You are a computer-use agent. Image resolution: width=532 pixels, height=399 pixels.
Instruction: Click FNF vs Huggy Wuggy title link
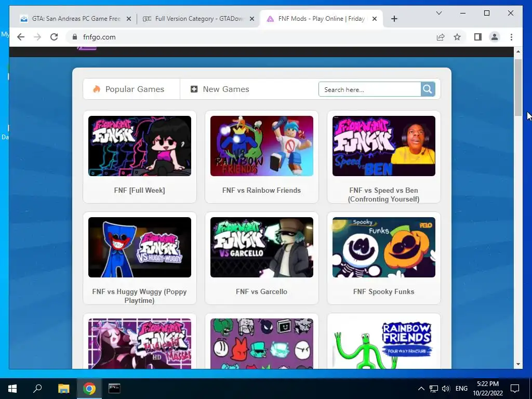pos(139,296)
